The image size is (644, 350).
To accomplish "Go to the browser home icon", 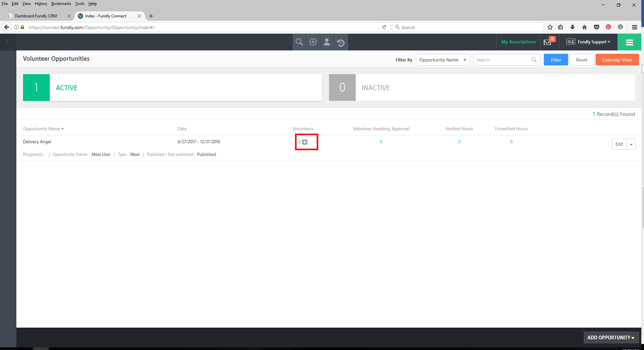I will pos(585,27).
